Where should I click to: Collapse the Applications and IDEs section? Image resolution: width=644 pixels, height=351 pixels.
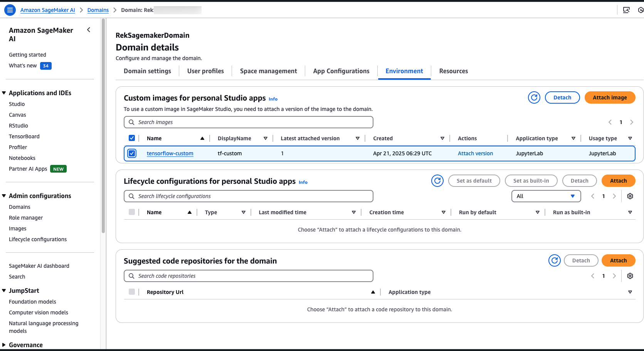point(4,93)
